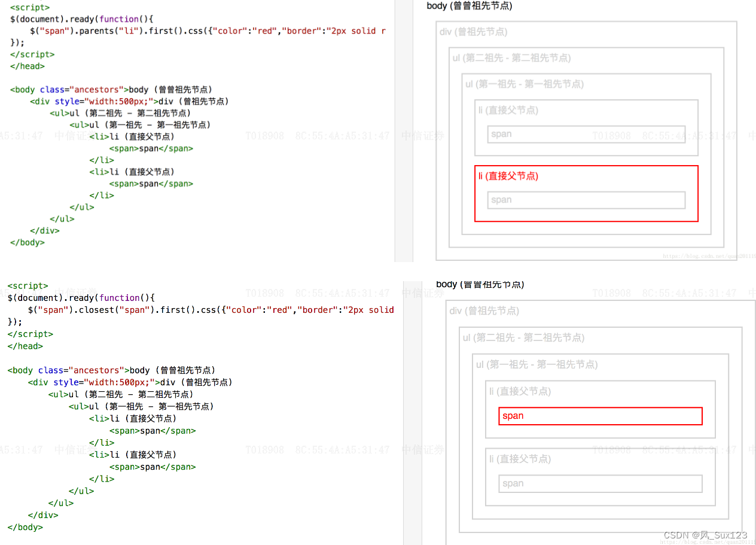Click the code line calling closest("span")
This screenshot has height=545, width=756.
[211, 310]
